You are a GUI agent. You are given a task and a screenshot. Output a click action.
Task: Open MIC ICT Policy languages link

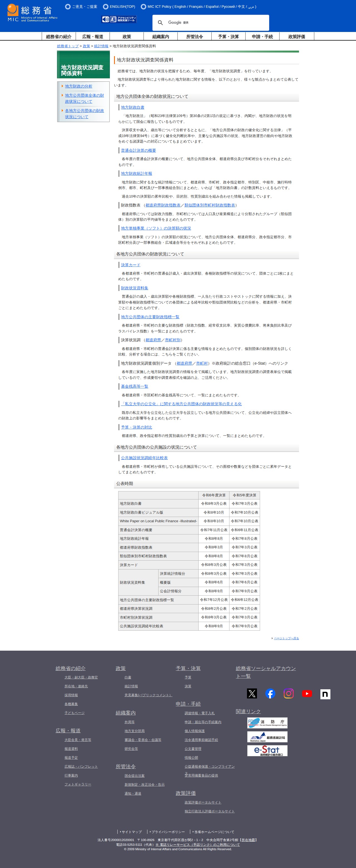point(199,6)
